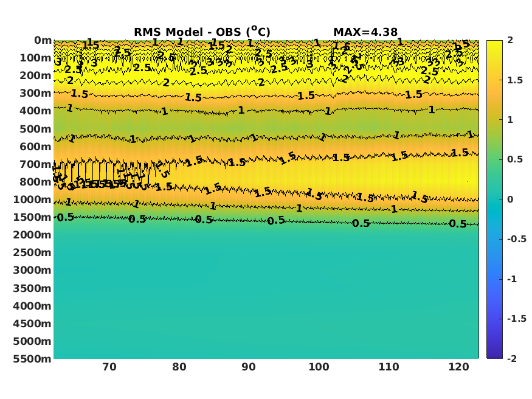Select the colorbar tick label '0'

510,199
